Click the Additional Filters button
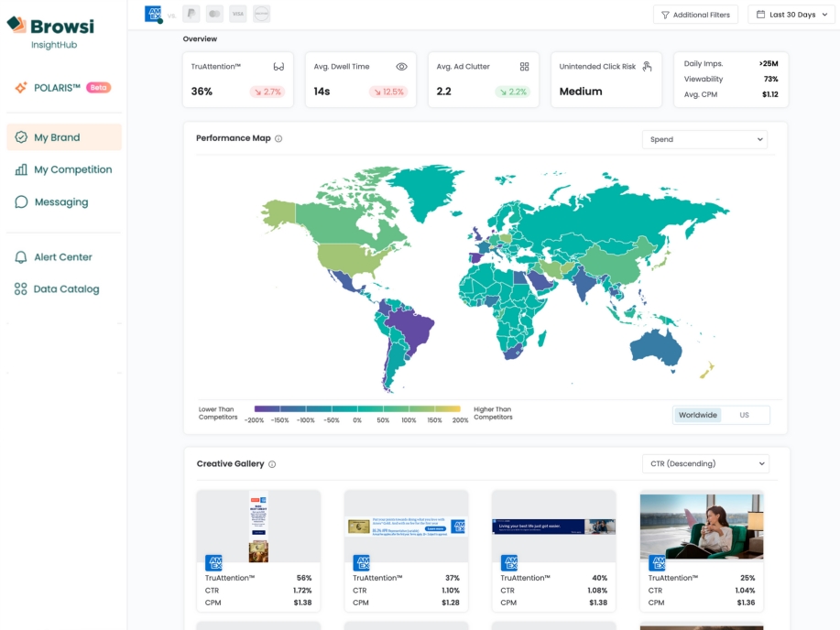 click(695, 15)
